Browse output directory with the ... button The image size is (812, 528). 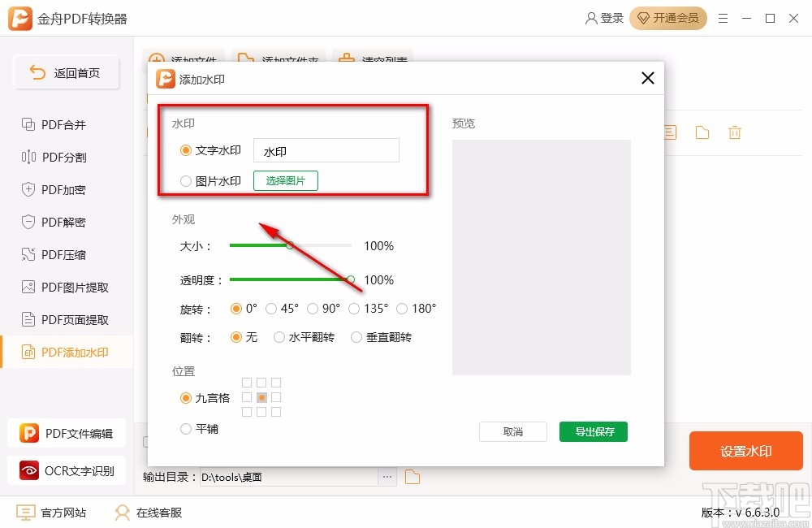(x=387, y=478)
